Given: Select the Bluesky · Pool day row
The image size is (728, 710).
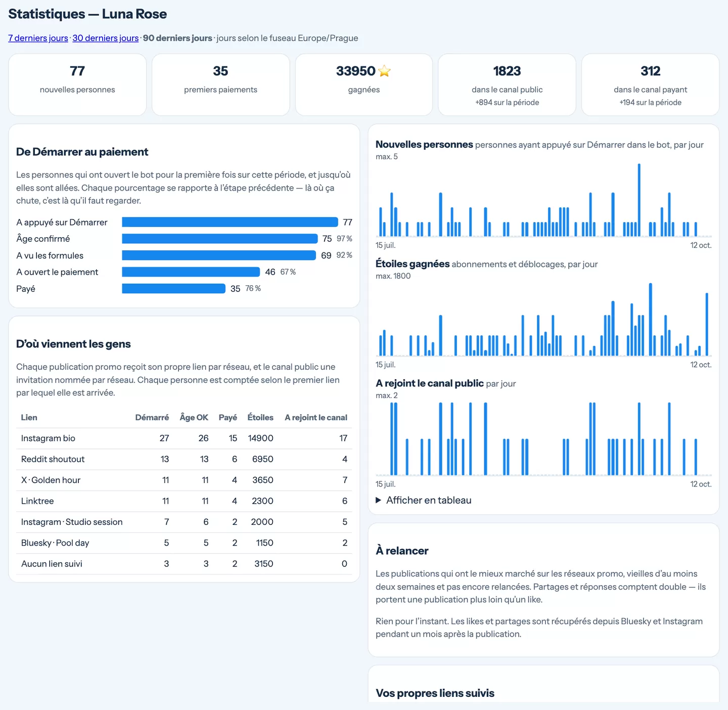Looking at the screenshot, I should [x=184, y=543].
